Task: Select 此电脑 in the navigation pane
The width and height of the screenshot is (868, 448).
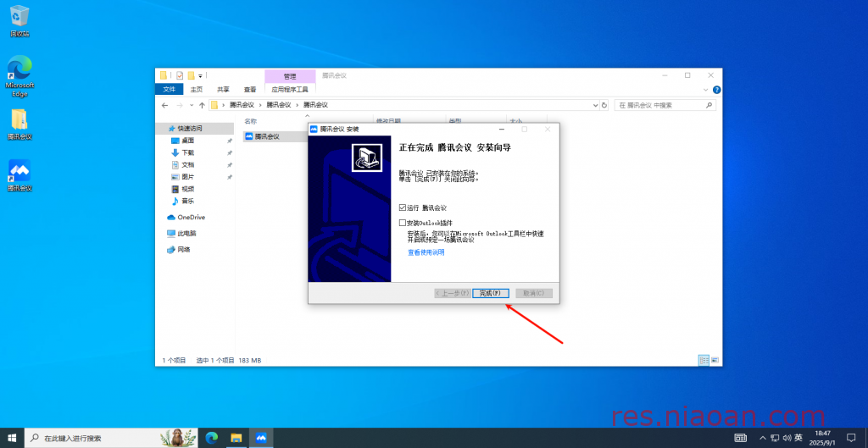Action: point(186,234)
